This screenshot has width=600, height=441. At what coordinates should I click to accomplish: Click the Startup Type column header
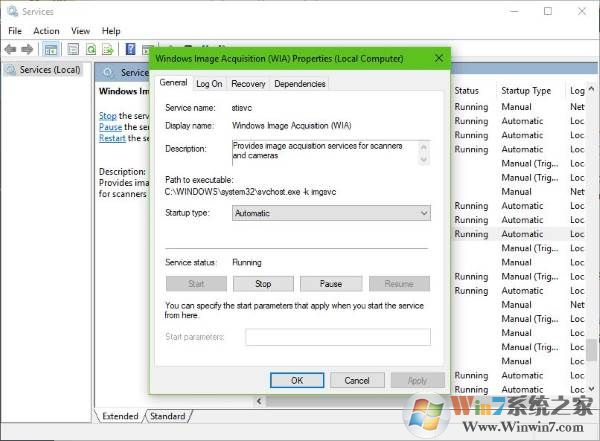click(526, 91)
